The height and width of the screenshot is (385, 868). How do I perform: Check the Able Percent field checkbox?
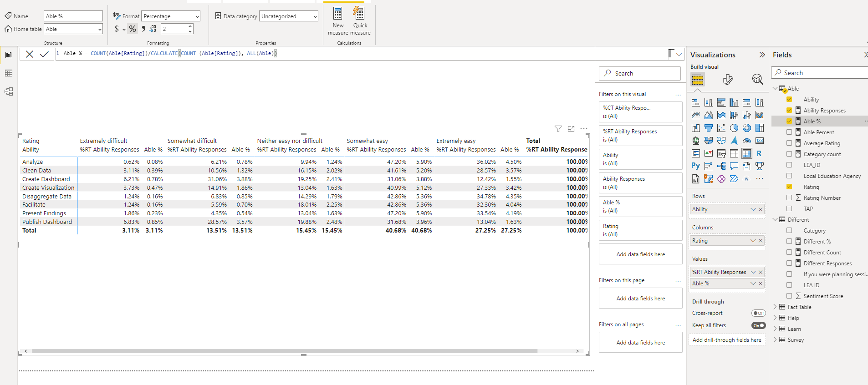pyautogui.click(x=789, y=132)
